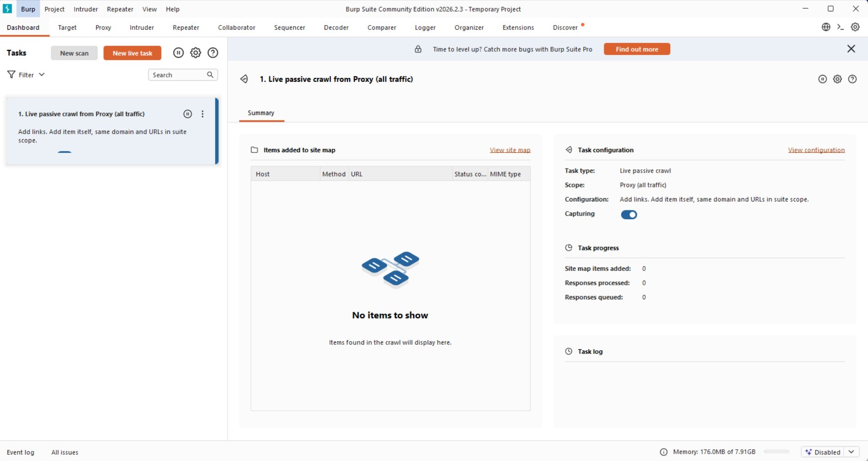Toggle the Capturing switch off
This screenshot has width=868, height=461.
629,215
